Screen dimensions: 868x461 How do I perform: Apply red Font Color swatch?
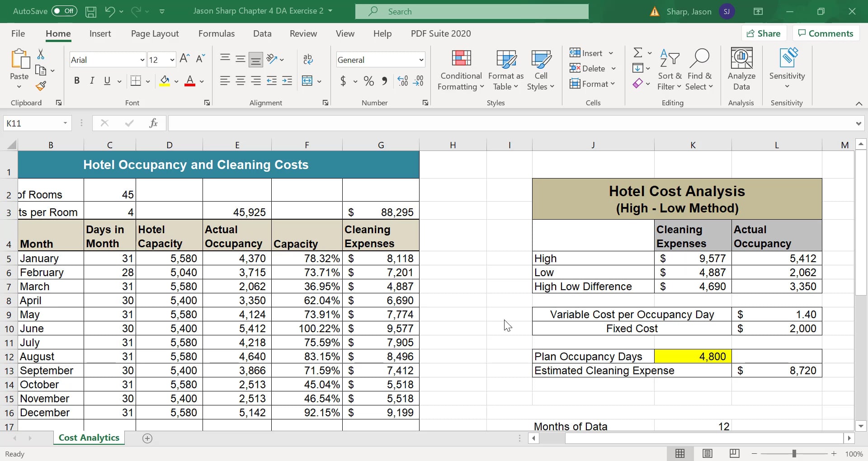(190, 81)
